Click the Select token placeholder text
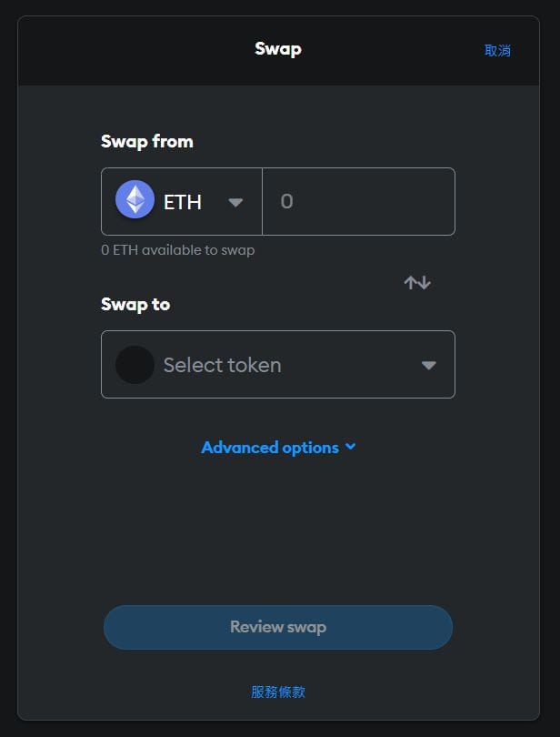This screenshot has height=737, width=560. coord(222,365)
